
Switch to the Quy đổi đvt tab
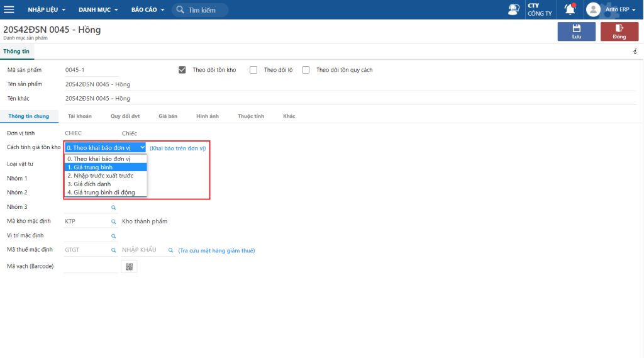[x=125, y=116]
